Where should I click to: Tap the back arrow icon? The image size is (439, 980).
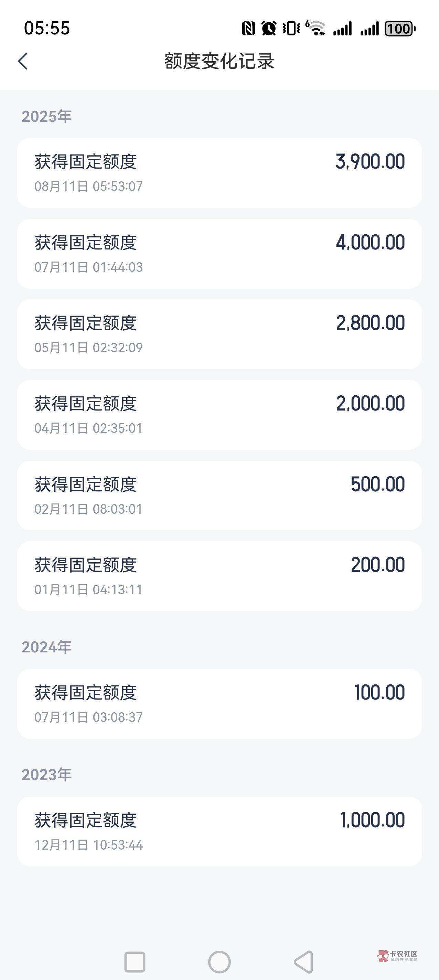pos(23,61)
